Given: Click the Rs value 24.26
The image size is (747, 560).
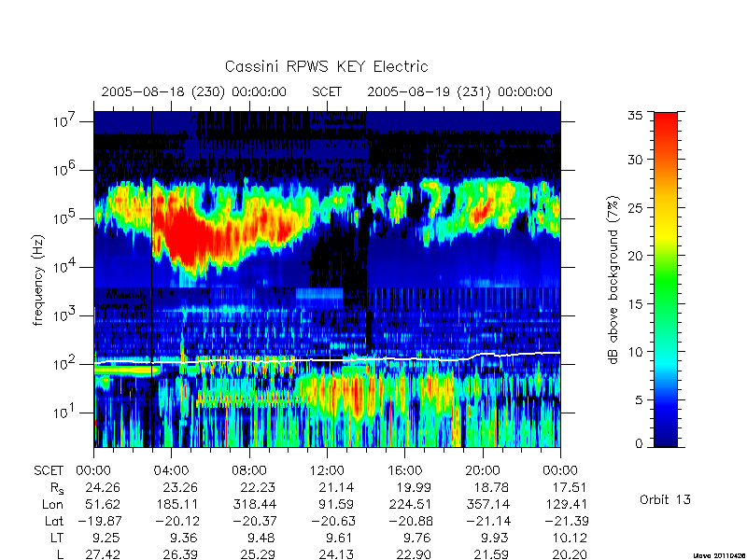Looking at the screenshot, I should click(x=103, y=487).
